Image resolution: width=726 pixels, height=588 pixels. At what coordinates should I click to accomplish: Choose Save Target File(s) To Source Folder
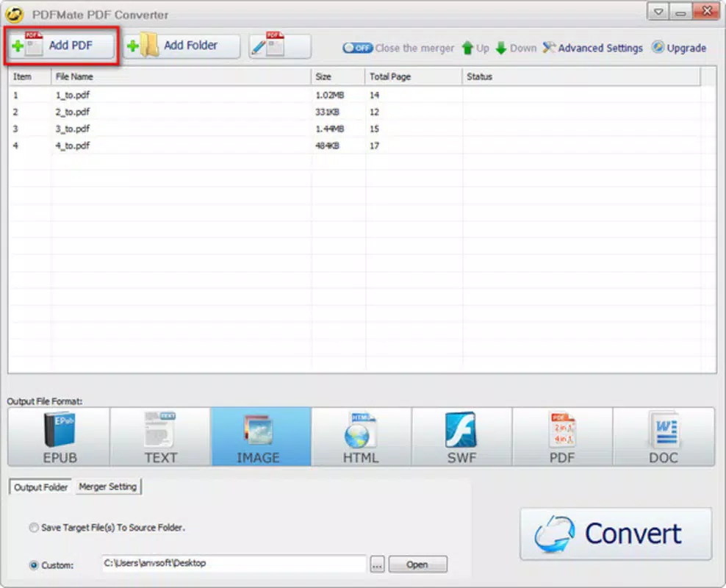(x=107, y=527)
